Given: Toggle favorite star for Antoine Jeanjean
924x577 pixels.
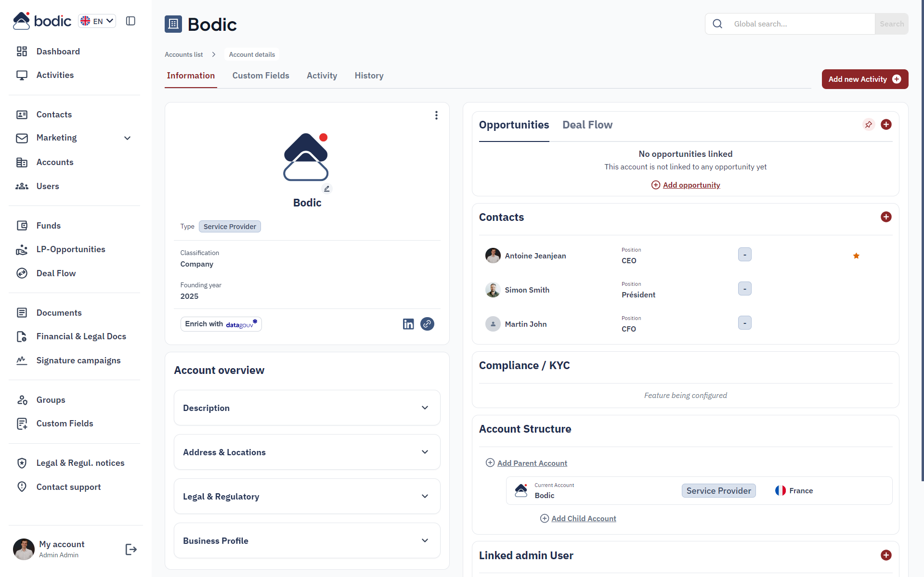Looking at the screenshot, I should pyautogui.click(x=856, y=256).
